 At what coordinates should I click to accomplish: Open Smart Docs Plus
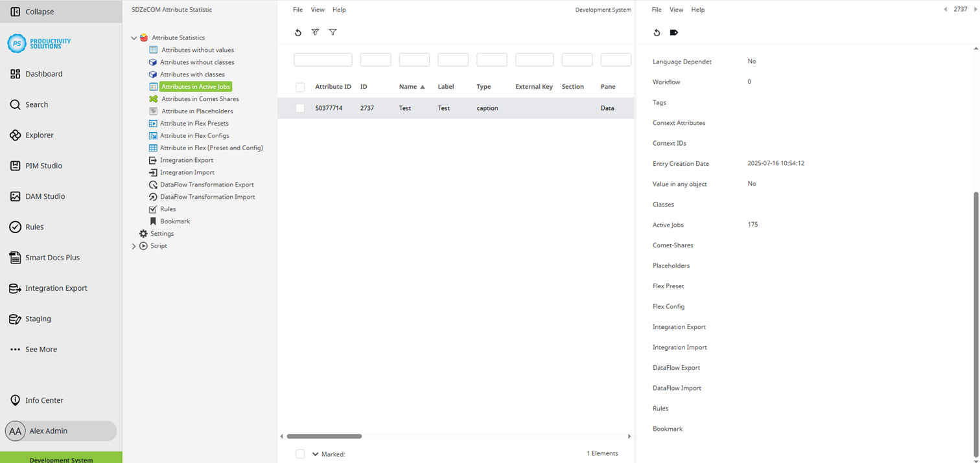(x=52, y=257)
